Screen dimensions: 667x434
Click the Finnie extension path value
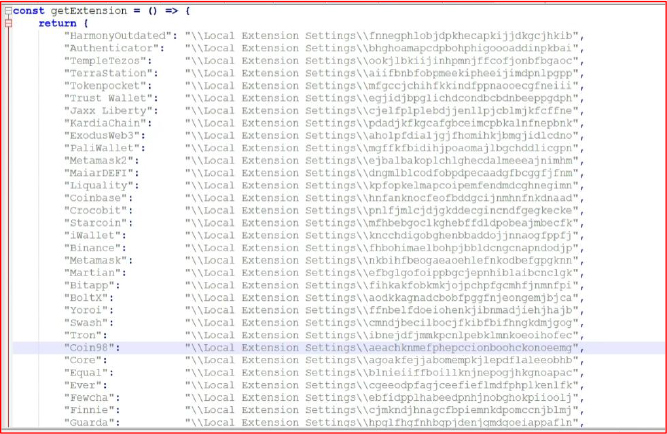[x=384, y=410]
